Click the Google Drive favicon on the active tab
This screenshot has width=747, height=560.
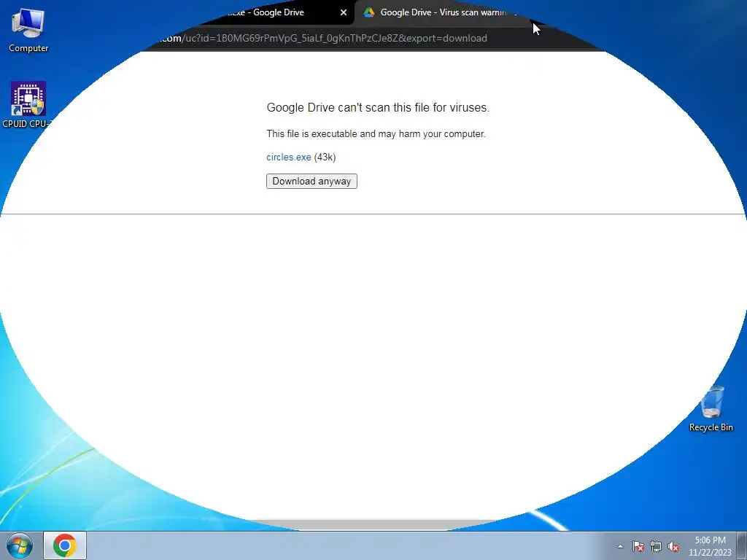368,12
